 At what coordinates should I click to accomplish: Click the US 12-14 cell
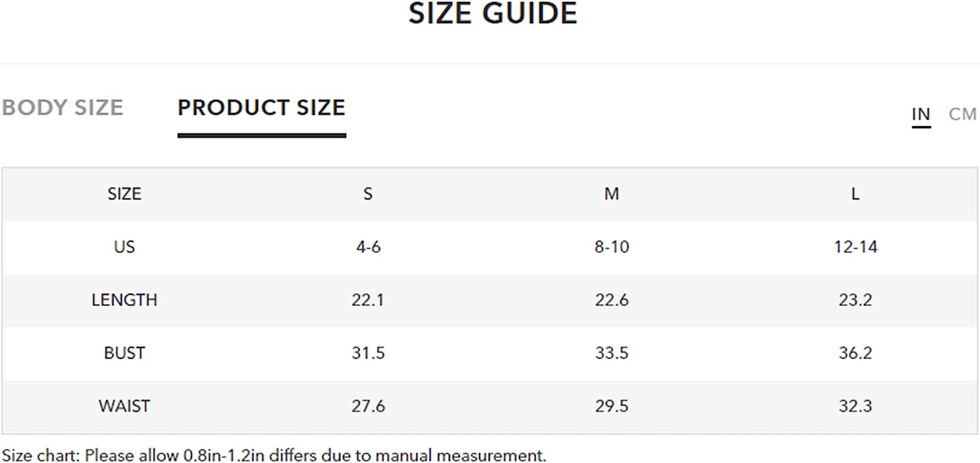tap(855, 247)
